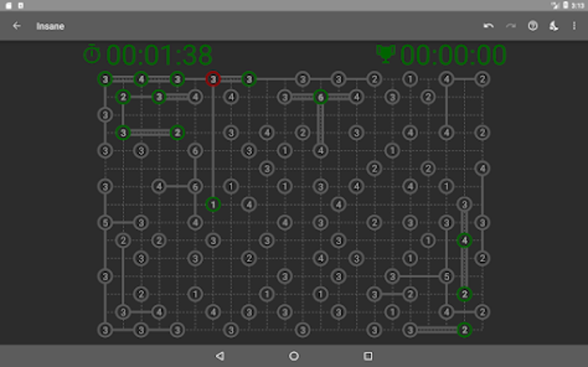Tap the 1 island in the top row

(410, 79)
